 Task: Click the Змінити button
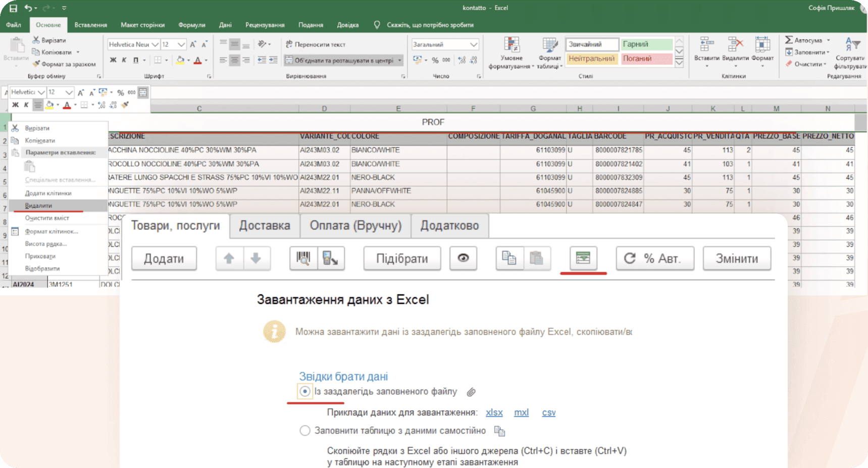click(x=737, y=258)
